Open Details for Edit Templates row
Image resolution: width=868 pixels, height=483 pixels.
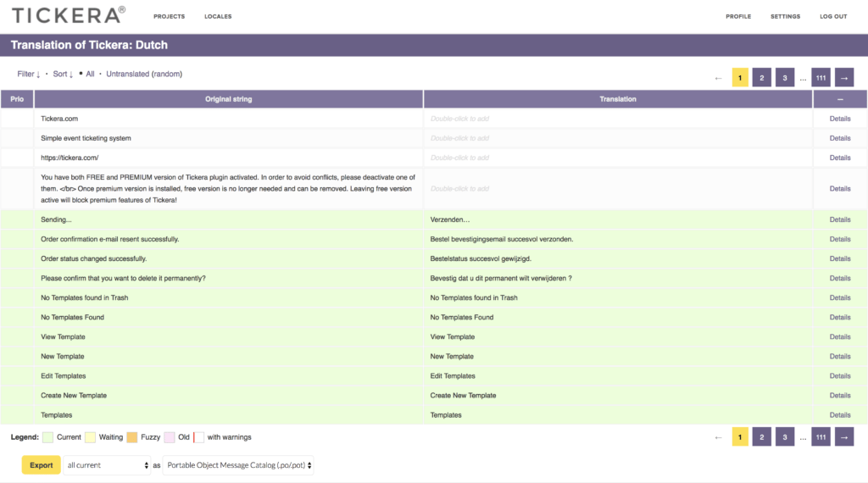tap(840, 375)
